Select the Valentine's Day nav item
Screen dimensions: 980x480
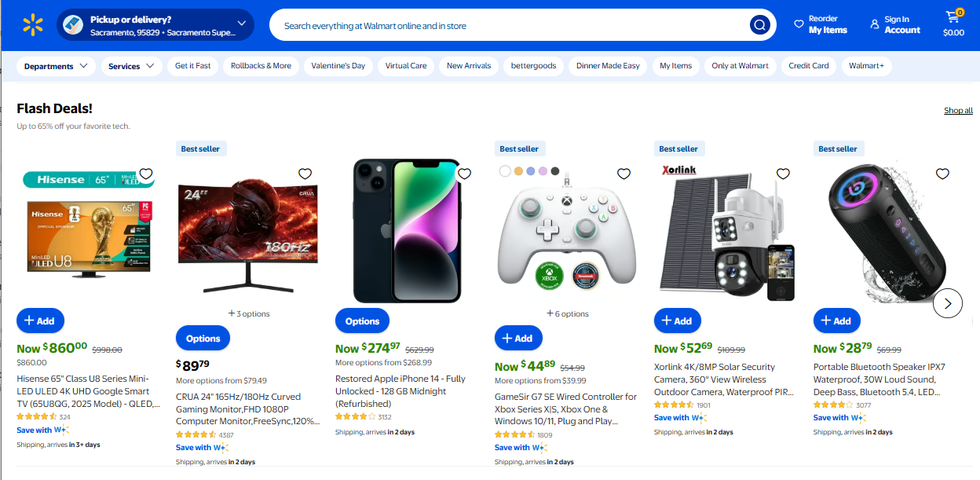pyautogui.click(x=338, y=66)
